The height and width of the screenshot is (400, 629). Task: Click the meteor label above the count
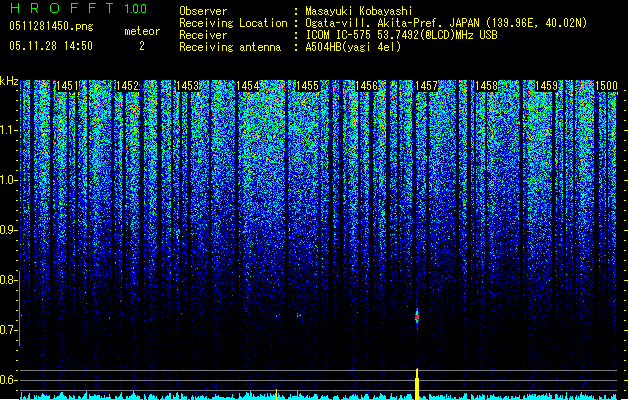[x=142, y=31]
